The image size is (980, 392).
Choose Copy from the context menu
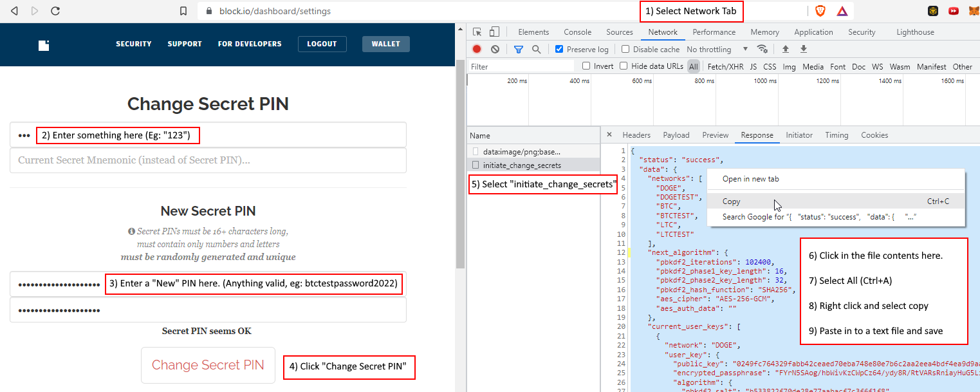732,201
